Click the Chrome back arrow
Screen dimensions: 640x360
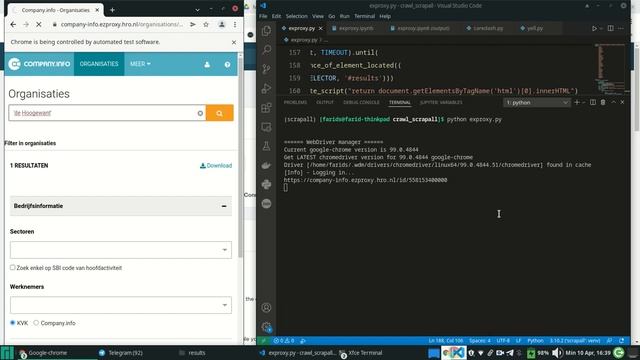click(13, 24)
